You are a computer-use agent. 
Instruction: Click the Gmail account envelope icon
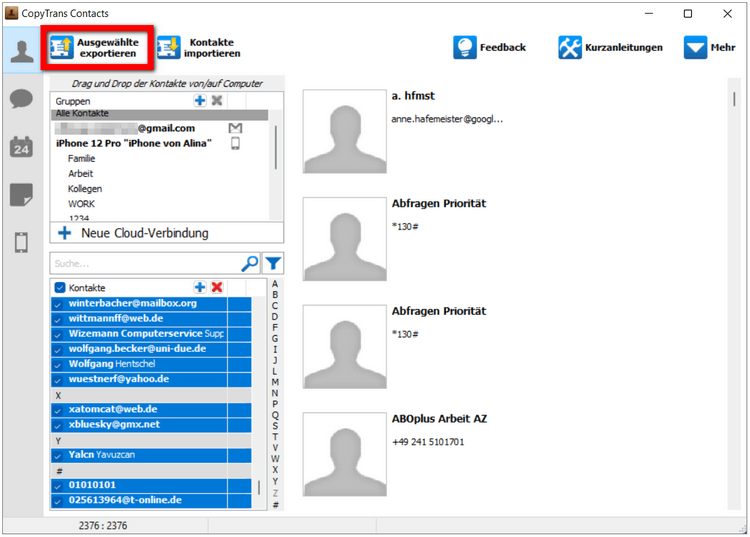[x=235, y=128]
